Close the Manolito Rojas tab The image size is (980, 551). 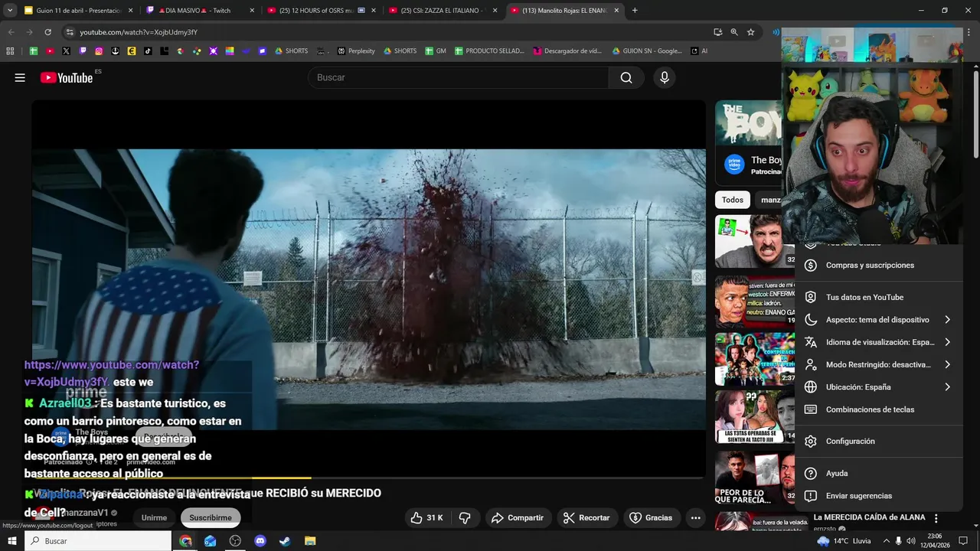tap(617, 11)
